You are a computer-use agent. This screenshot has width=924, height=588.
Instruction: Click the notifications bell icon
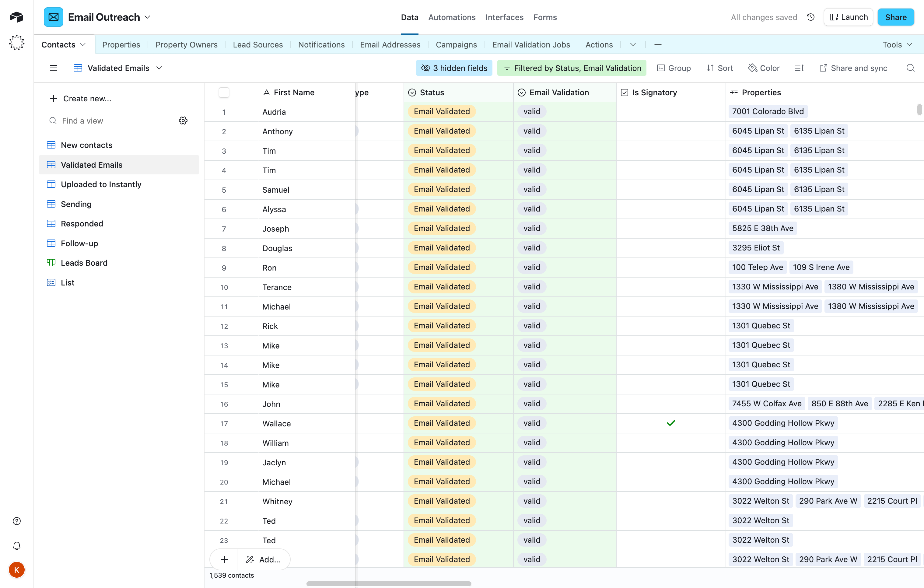[x=16, y=545]
